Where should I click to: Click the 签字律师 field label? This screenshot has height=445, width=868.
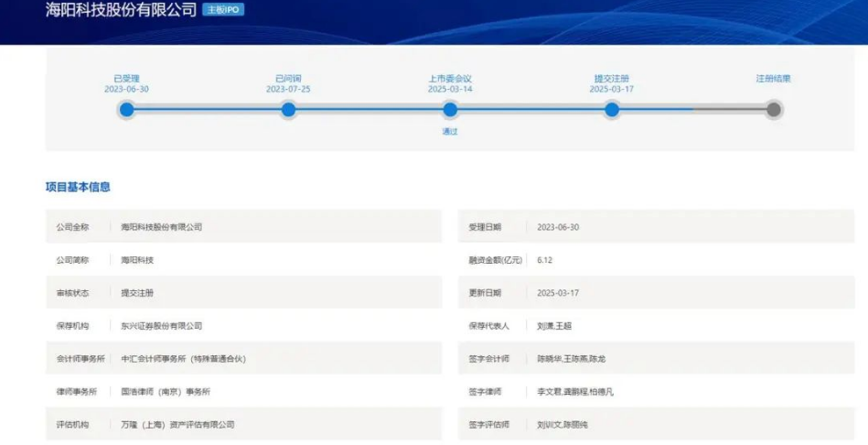tap(485, 392)
